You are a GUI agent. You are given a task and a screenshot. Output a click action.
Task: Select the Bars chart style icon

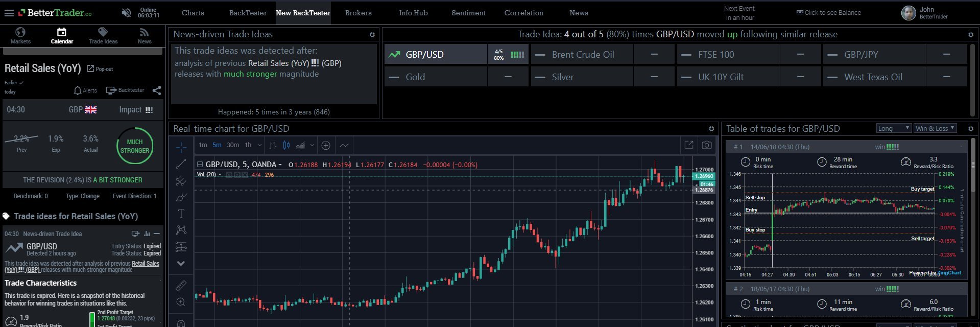[x=273, y=145]
